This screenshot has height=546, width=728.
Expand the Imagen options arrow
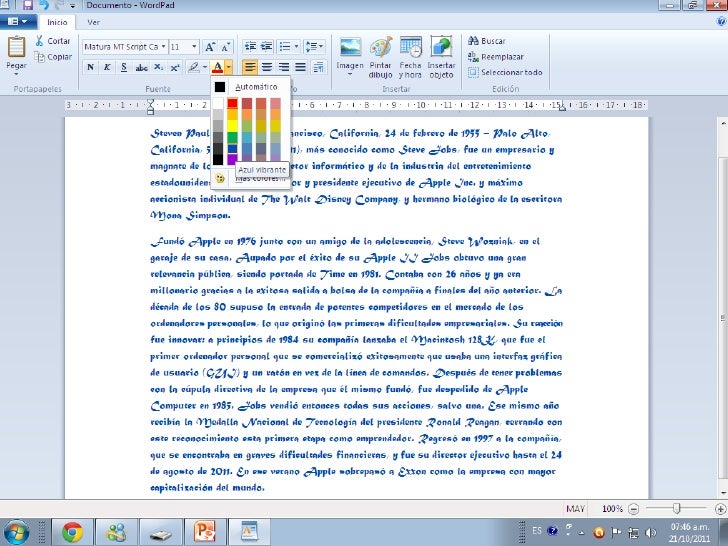tap(350, 74)
